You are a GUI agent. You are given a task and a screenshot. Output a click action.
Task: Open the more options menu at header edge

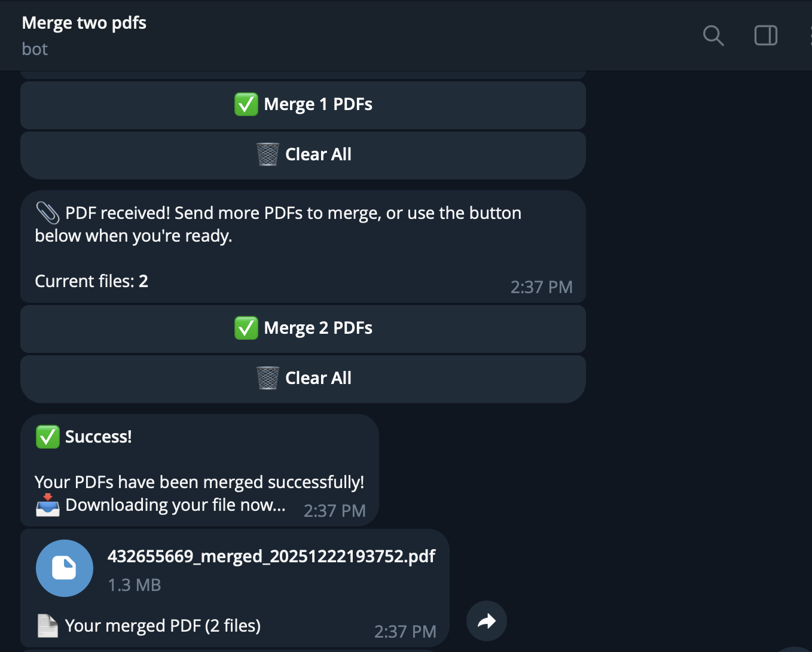pos(810,36)
